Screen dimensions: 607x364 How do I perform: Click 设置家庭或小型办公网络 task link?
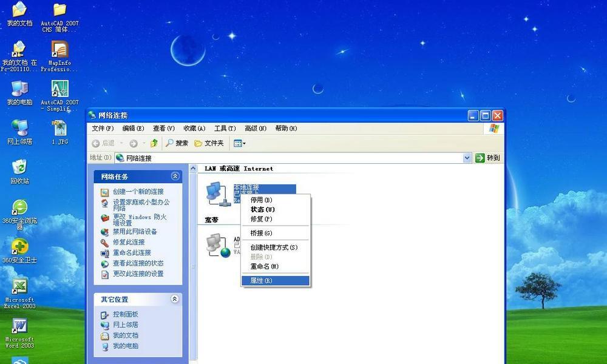coord(141,205)
